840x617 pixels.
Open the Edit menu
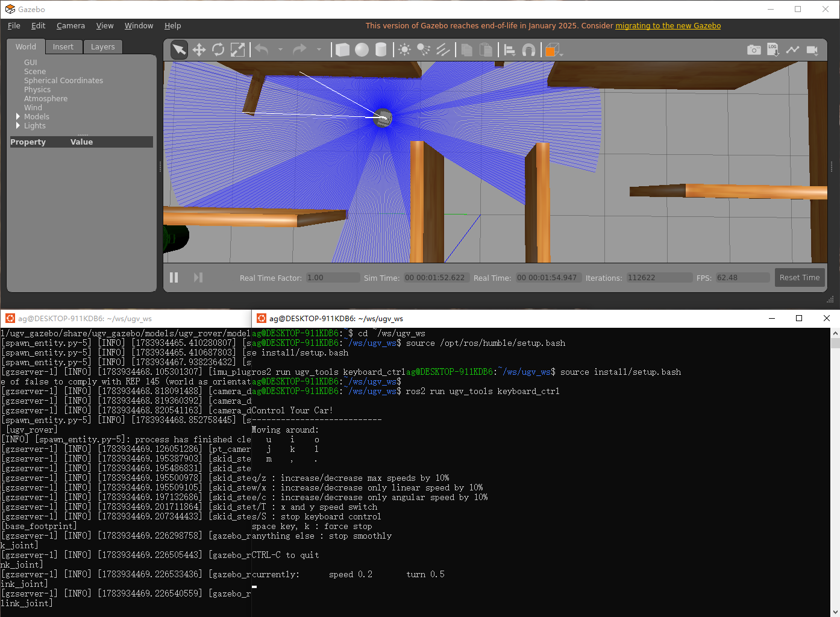[x=39, y=26]
